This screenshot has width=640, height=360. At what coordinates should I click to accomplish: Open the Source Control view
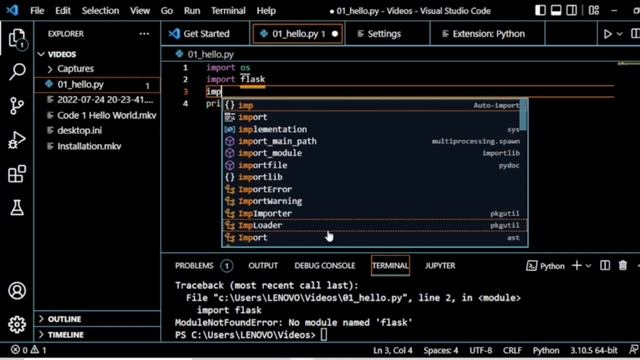(17, 106)
